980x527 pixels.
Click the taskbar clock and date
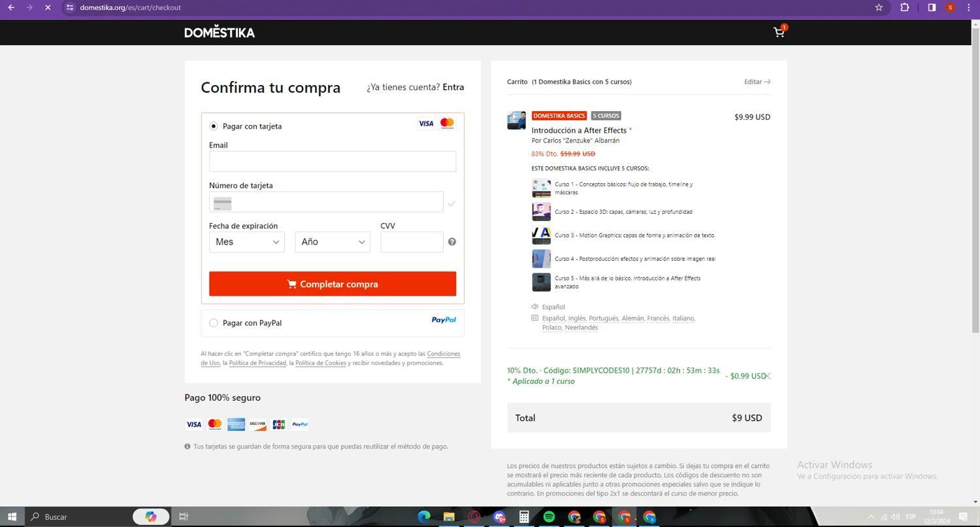pos(936,517)
